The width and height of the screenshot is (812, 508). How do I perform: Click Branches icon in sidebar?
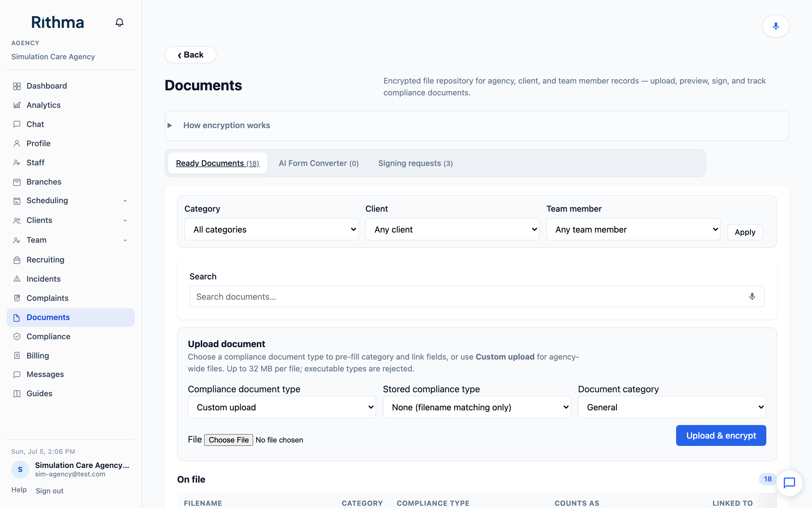coord(17,182)
